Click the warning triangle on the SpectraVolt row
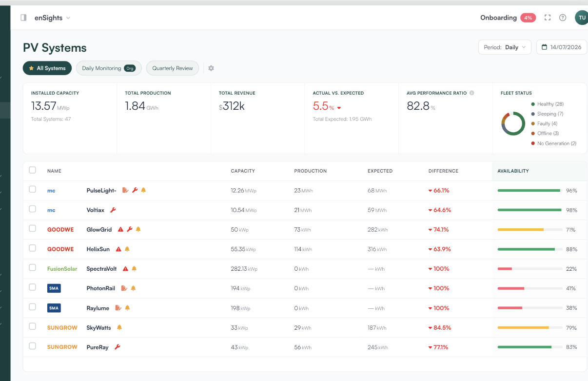Image resolution: width=588 pixels, height=381 pixels. (125, 269)
